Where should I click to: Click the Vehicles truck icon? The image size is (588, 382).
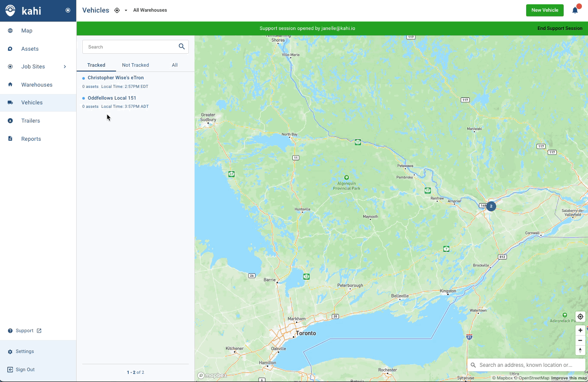[x=10, y=103]
